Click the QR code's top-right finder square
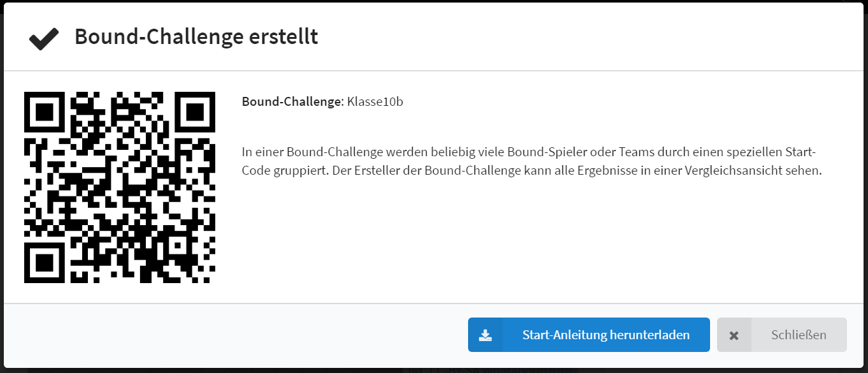Image resolution: width=868 pixels, height=373 pixels. [x=194, y=113]
